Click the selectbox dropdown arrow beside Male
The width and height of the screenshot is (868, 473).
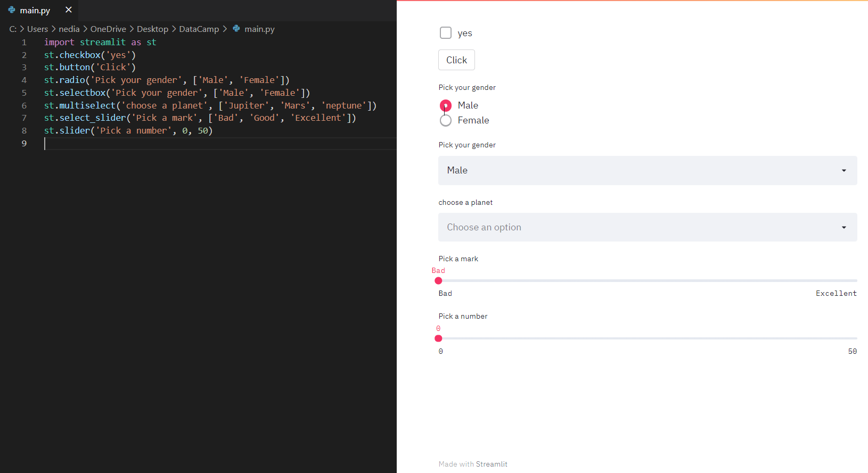point(844,170)
